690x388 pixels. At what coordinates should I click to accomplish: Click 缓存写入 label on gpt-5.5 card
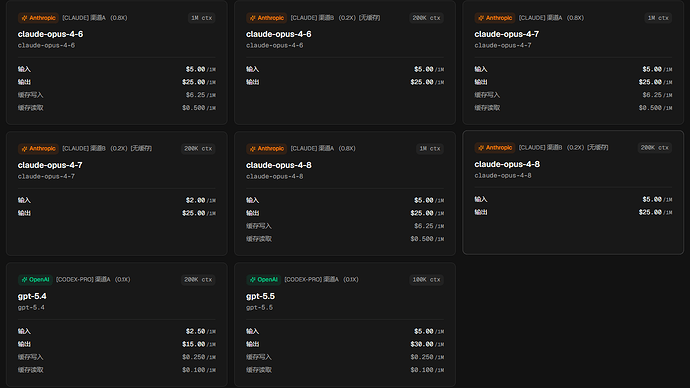(259, 357)
